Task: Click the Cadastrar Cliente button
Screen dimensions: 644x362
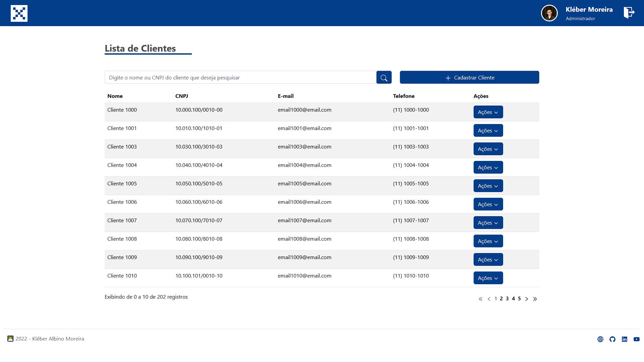Action: [469, 77]
